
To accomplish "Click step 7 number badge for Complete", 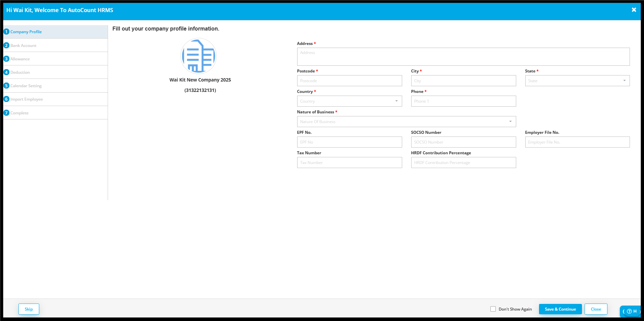I will pyautogui.click(x=6, y=113).
